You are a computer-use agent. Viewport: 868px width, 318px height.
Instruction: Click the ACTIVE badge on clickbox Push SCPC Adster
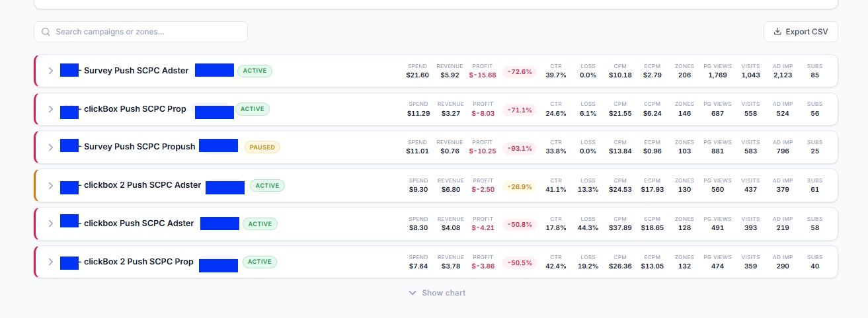[x=260, y=223]
